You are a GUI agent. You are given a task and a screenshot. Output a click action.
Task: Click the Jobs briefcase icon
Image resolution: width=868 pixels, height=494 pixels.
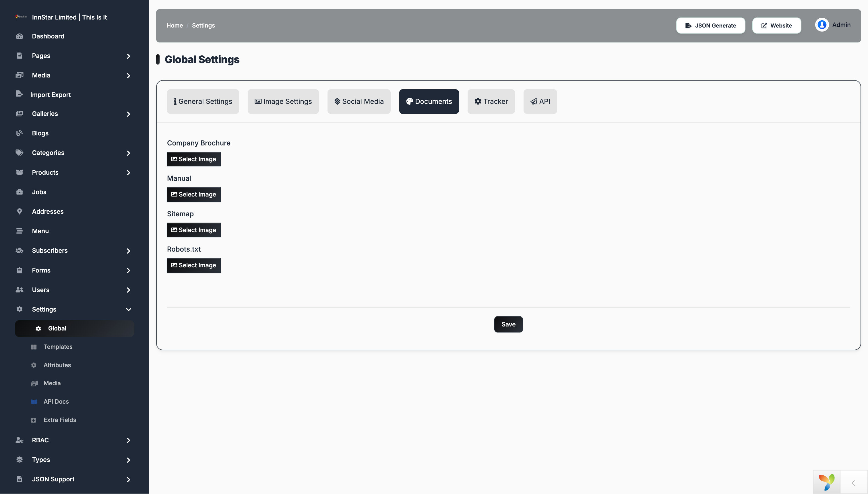pos(19,192)
